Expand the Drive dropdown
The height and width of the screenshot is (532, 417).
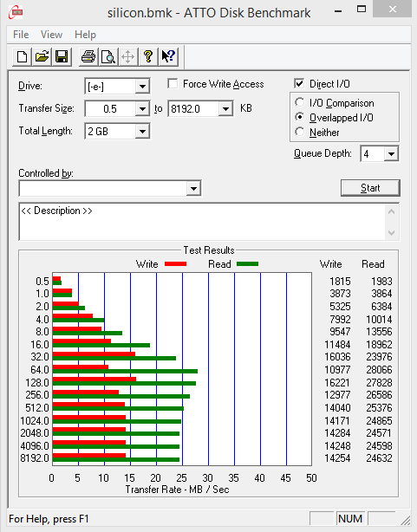(142, 87)
